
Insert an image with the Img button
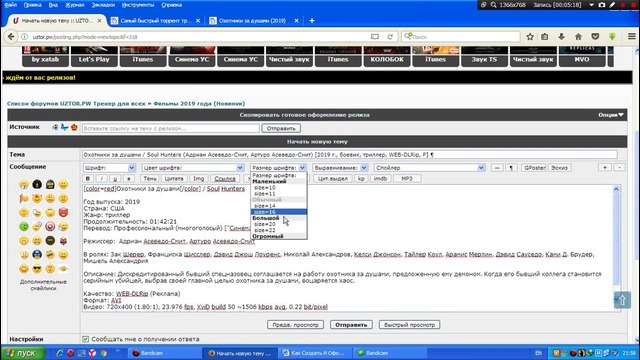coord(199,178)
